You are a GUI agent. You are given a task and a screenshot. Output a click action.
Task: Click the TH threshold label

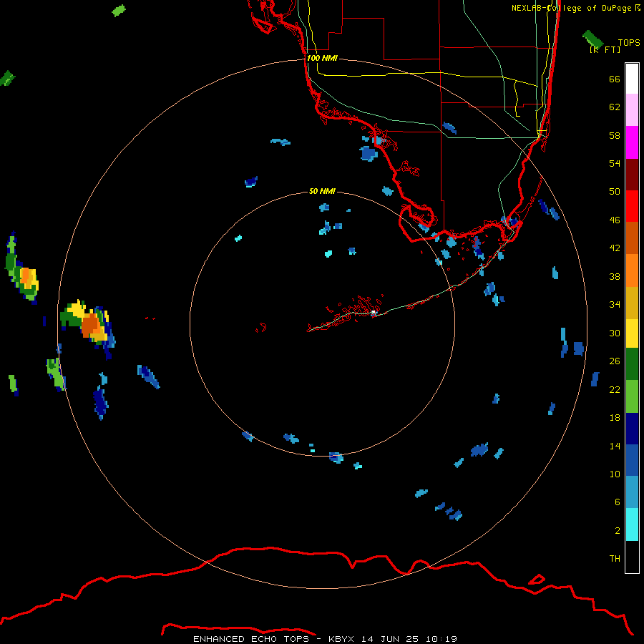tap(615, 559)
